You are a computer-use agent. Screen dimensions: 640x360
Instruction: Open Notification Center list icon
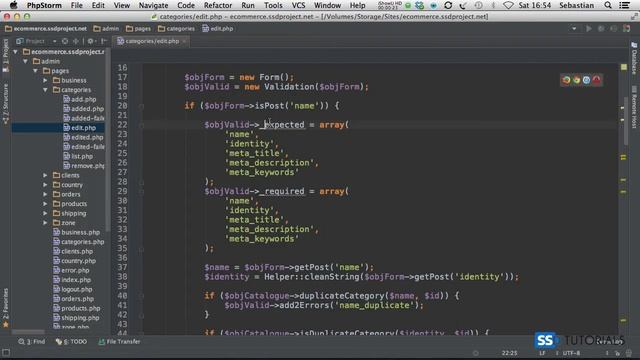click(624, 5)
